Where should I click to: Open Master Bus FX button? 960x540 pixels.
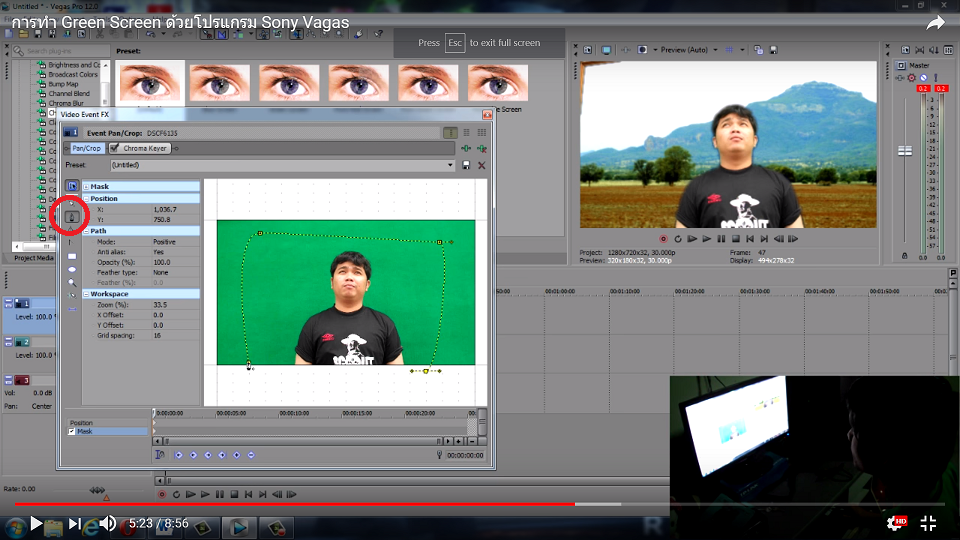coord(900,78)
